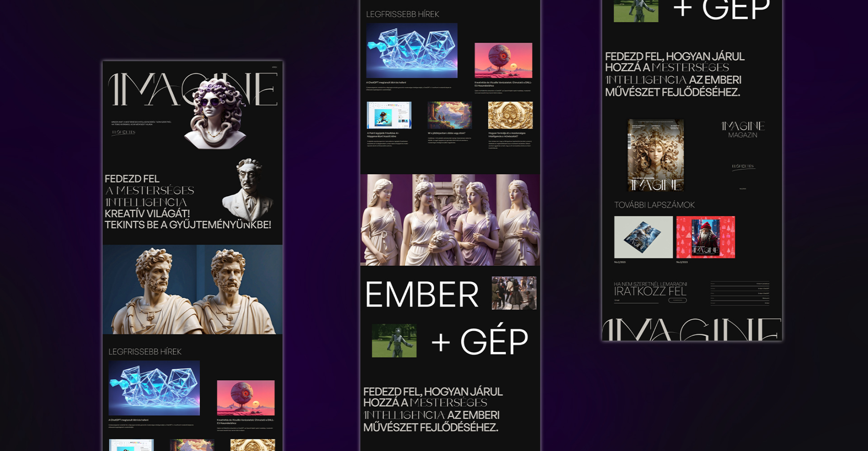Click the robot-in-park photo beside '+ GÉP'
Image resolution: width=868 pixels, height=451 pixels.
394,341
